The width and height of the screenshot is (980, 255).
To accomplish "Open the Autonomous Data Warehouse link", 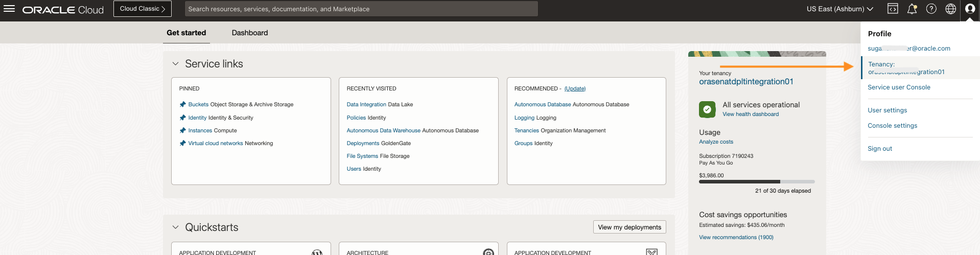I will [x=383, y=130].
